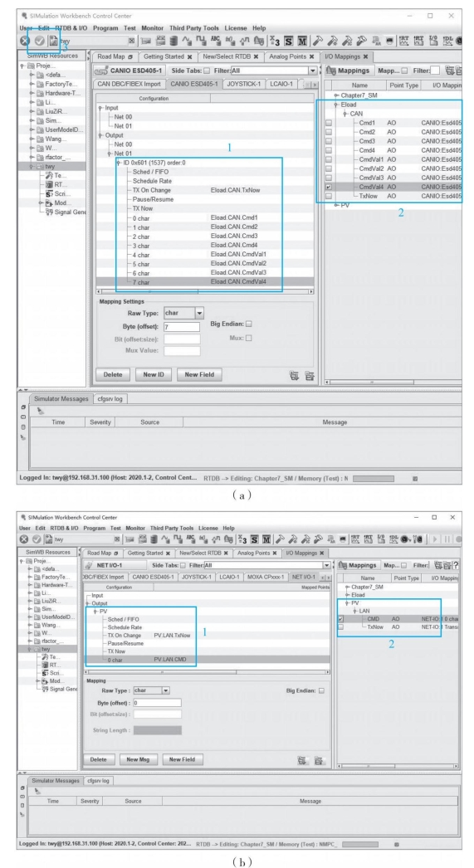
Task: Open the Raw Type dropdown in window (b)
Action: tap(165, 690)
